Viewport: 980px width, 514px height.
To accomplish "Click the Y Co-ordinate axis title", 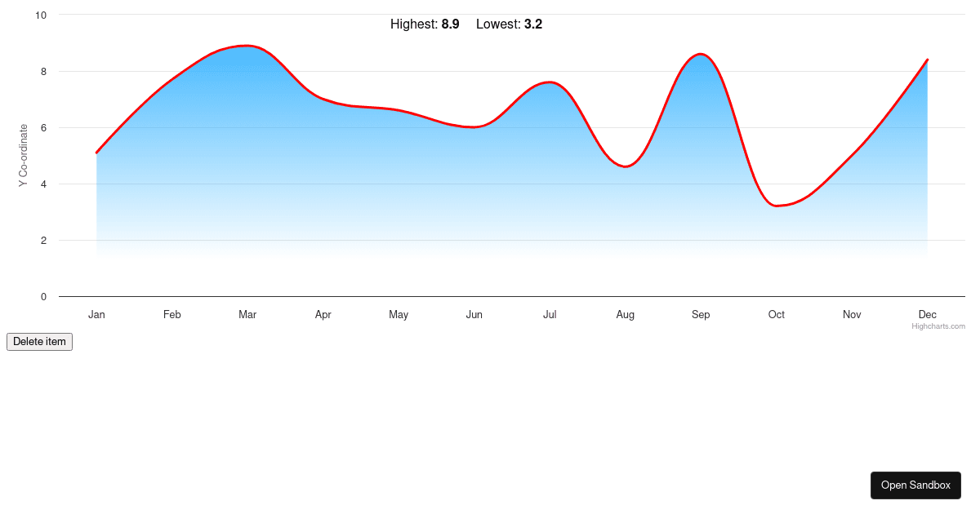I will [20, 155].
